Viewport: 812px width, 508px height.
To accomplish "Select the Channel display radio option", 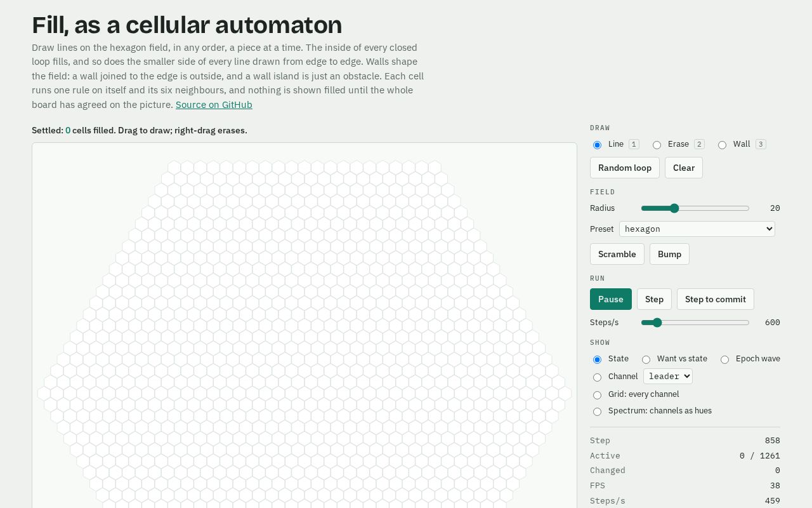I will [x=597, y=377].
